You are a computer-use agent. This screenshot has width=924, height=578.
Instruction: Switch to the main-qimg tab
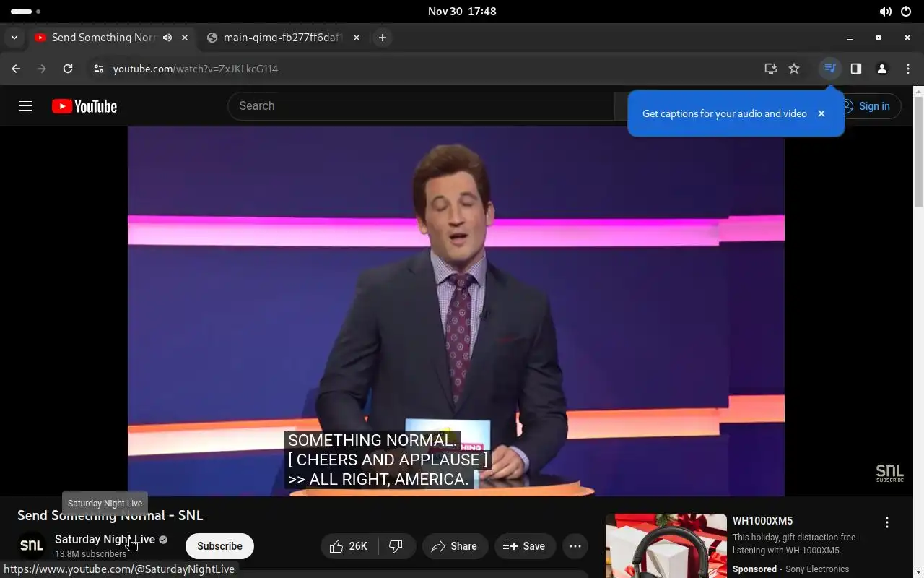click(x=282, y=38)
